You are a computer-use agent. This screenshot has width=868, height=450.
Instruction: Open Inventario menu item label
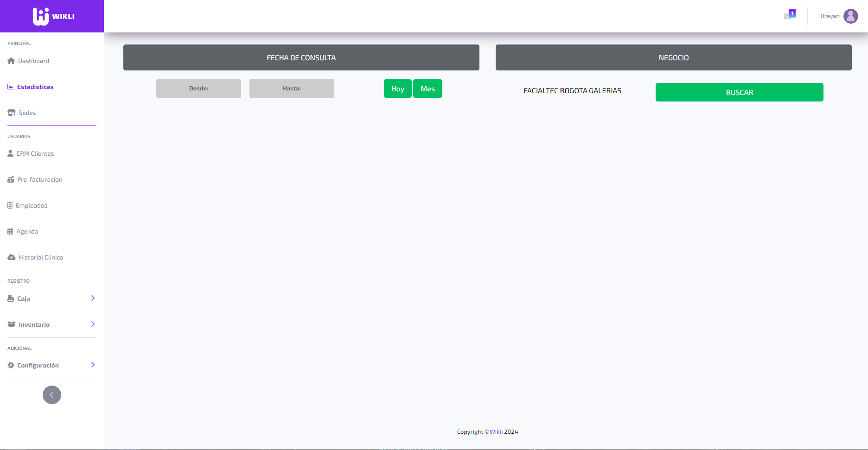coord(34,324)
